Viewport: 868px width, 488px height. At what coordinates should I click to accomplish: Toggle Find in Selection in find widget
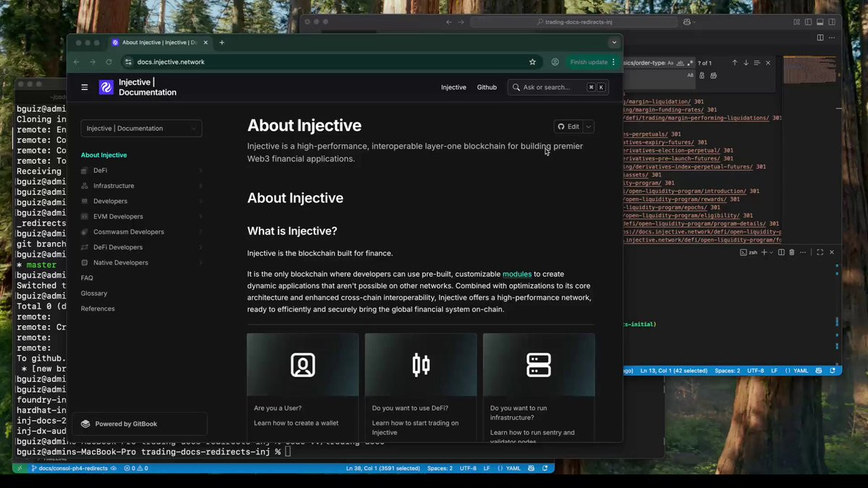tap(757, 63)
